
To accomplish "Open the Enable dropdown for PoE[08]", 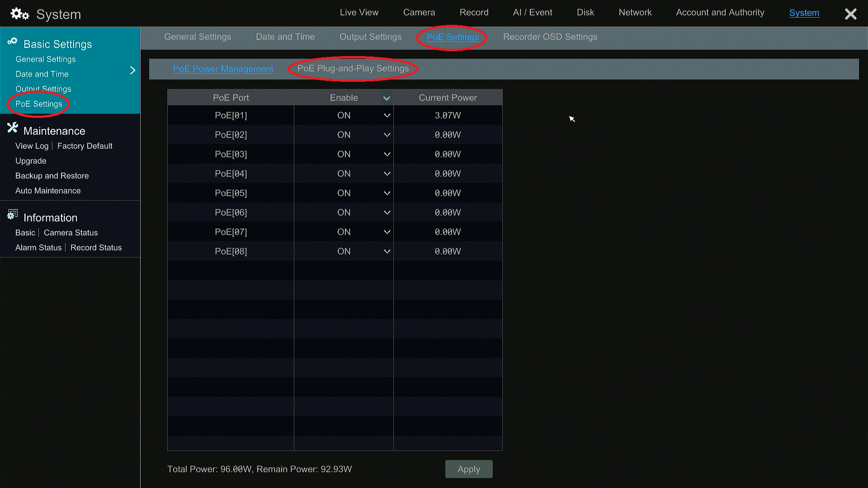I will (387, 251).
